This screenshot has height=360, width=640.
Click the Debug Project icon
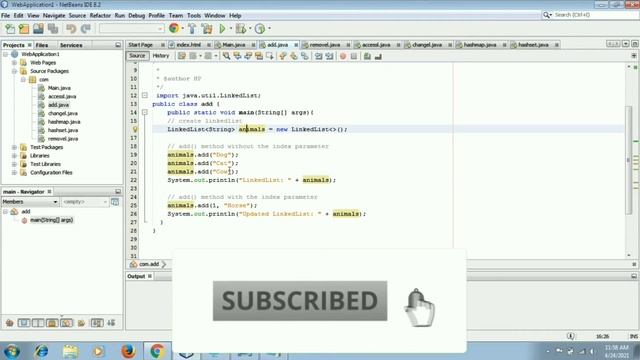241,29
